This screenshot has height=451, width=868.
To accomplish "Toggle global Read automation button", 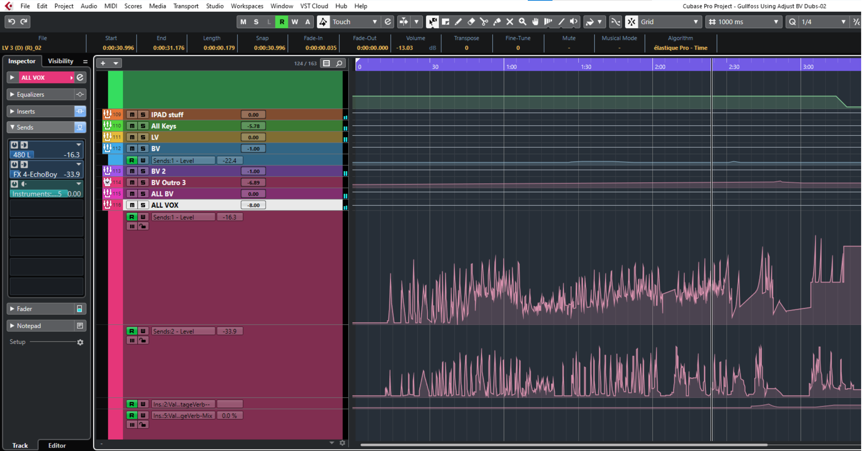I will click(x=282, y=22).
